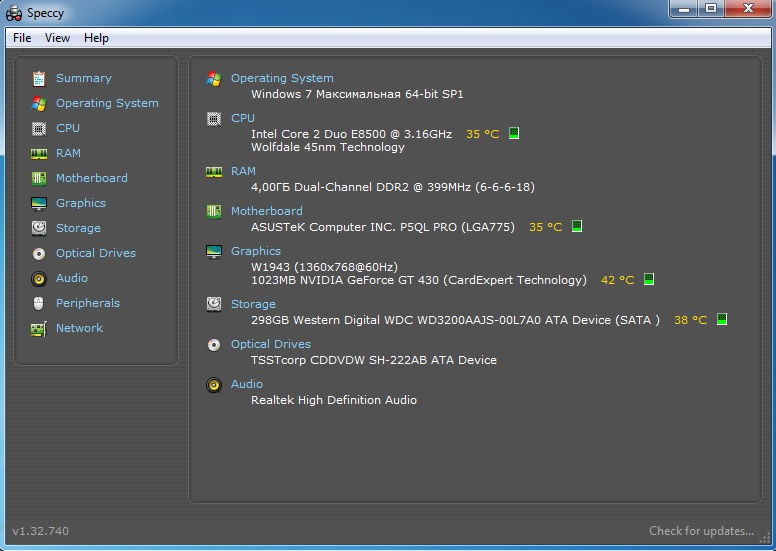Open Audio heading link in summary

pos(247,384)
